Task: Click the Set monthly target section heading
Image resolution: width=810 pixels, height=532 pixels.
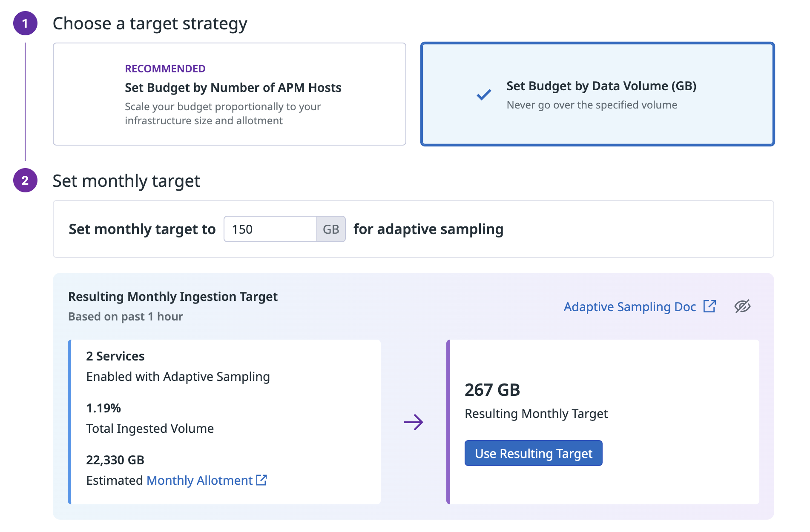Action: click(126, 181)
